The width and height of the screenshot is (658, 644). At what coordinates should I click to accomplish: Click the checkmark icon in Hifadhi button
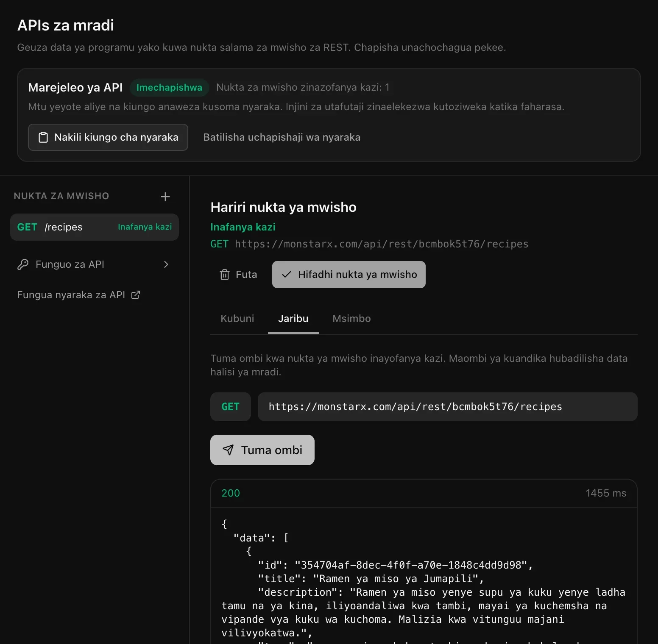pos(287,275)
